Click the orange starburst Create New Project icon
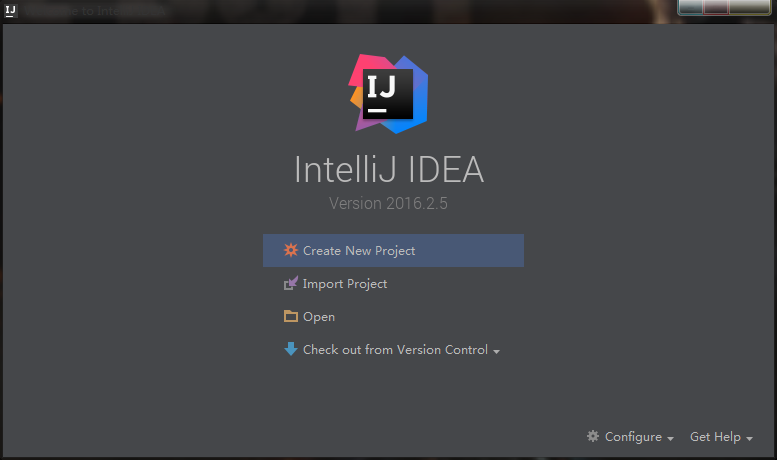The image size is (777, 460). pyautogui.click(x=291, y=250)
